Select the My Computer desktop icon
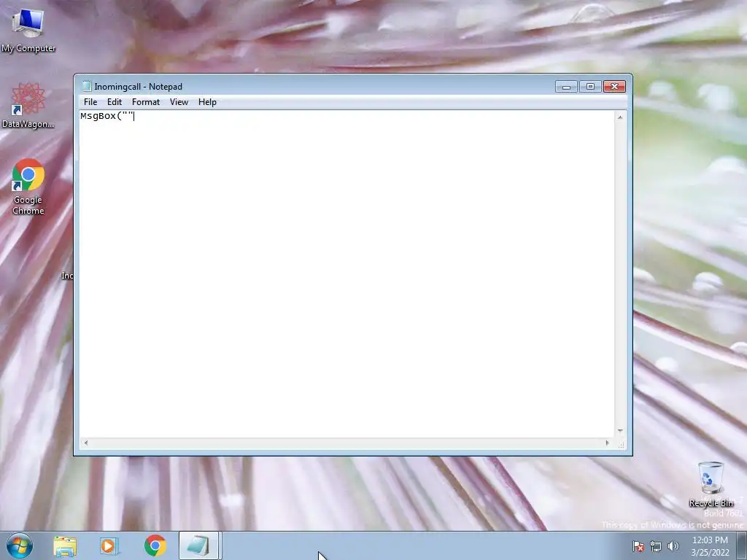Image resolution: width=747 pixels, height=560 pixels. [28, 31]
